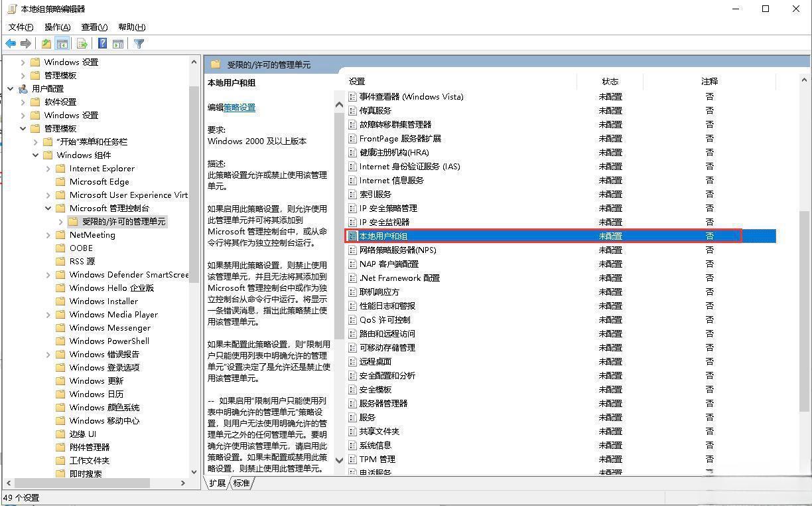The width and height of the screenshot is (812, 506).
Task: Collapse the Windows 组件 node
Action: [35, 155]
